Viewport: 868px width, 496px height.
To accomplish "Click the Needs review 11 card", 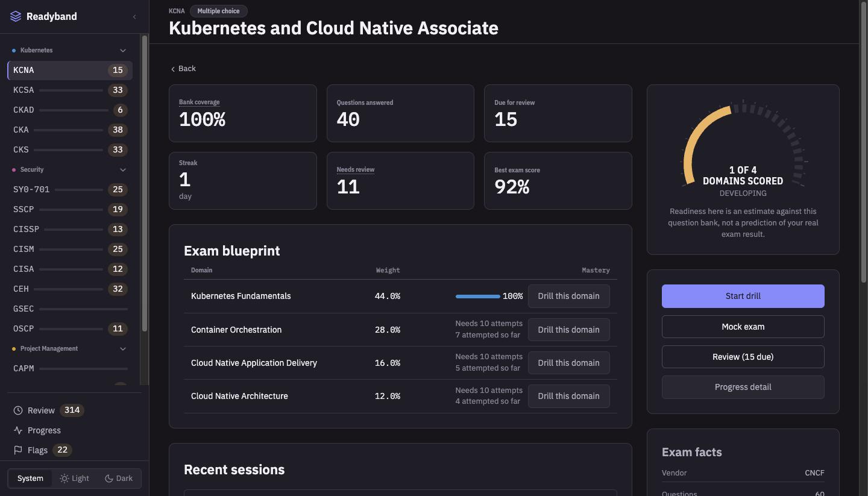I will [400, 181].
